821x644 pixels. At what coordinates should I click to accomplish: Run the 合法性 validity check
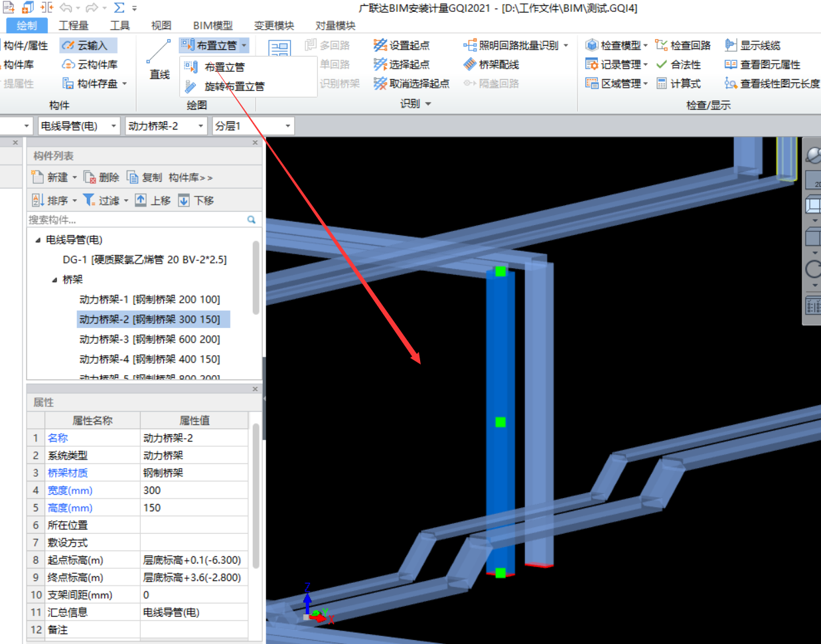tap(678, 64)
